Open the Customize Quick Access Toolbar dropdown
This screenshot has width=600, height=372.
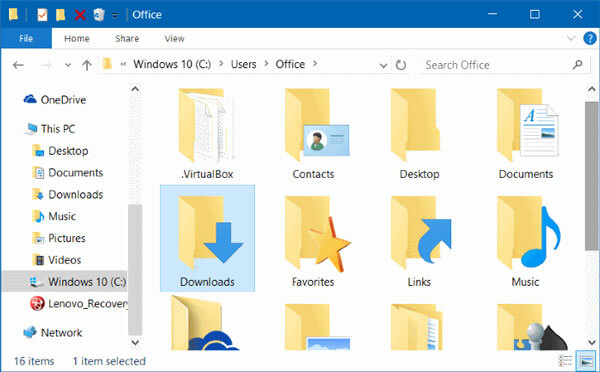pyautogui.click(x=115, y=16)
